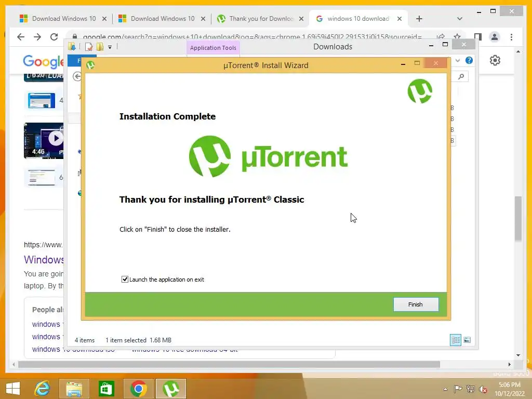Open network status tray icon
Screen dimensions: 532x399
[x=471, y=389]
